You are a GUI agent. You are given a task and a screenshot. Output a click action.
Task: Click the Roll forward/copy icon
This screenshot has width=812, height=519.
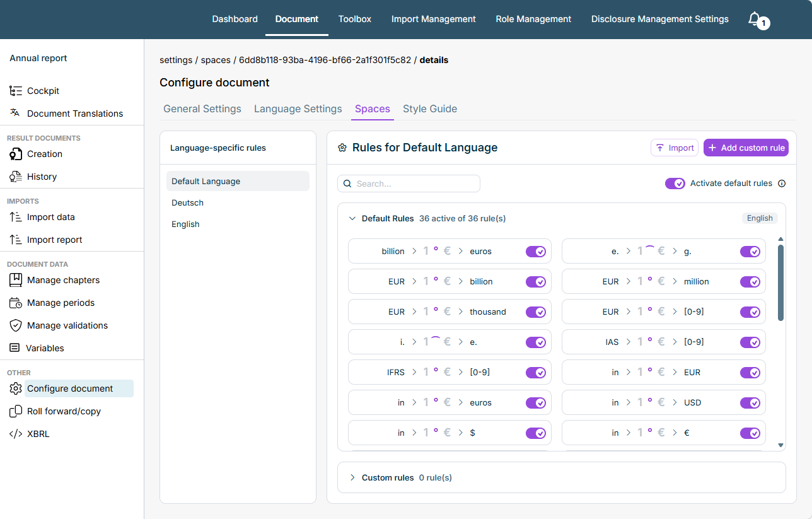coord(16,411)
